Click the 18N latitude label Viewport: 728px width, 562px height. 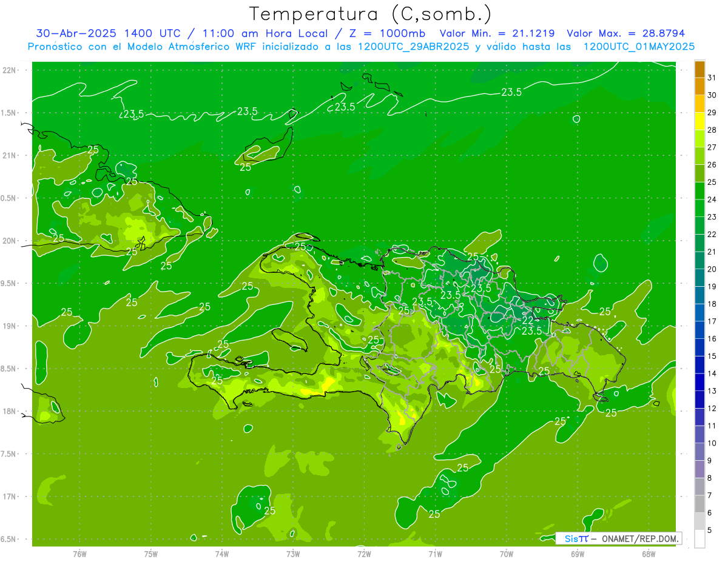[x=10, y=411]
